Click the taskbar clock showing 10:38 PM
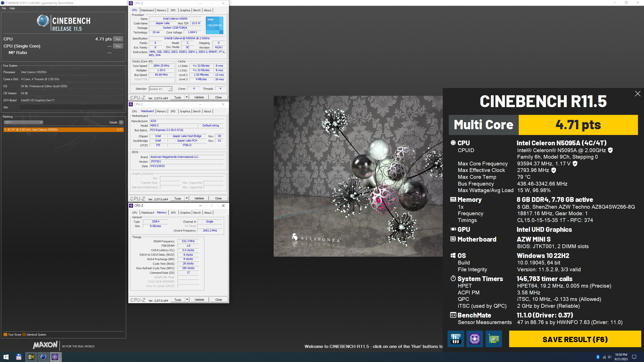Viewport: 644px width, 362px height. click(621, 357)
